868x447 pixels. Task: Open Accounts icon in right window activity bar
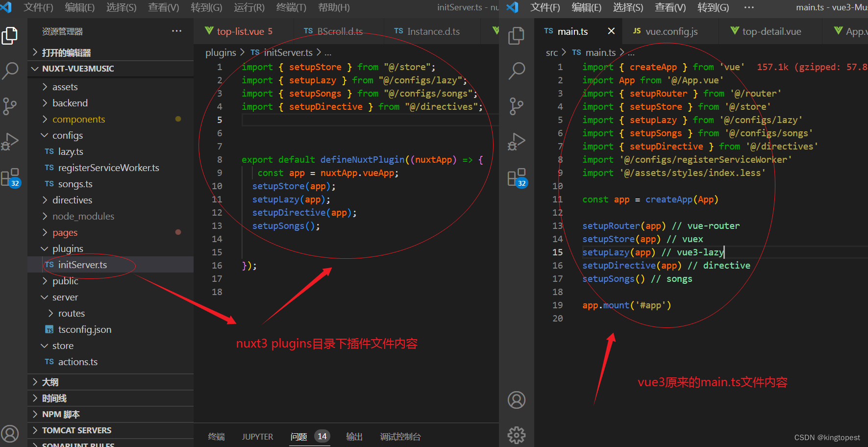(x=517, y=400)
